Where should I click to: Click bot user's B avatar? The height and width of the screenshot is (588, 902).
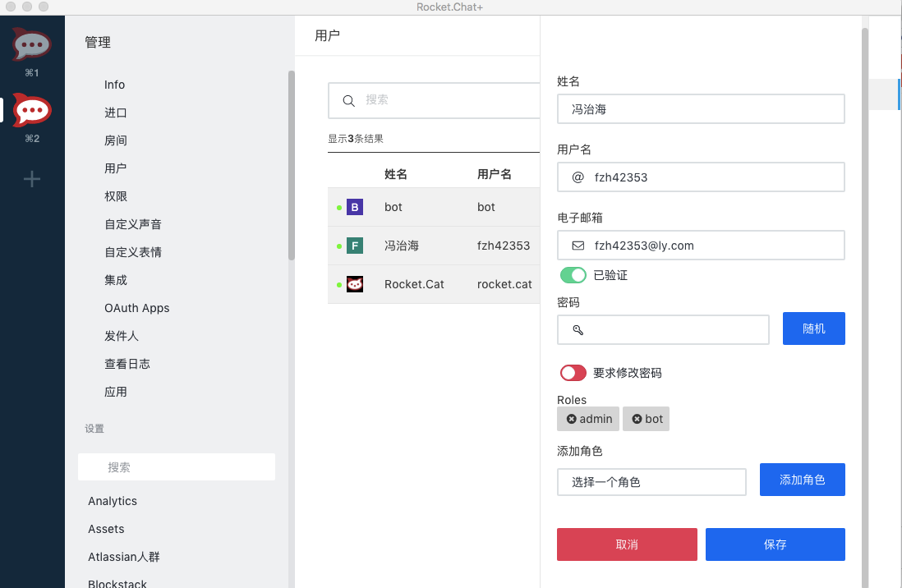[x=355, y=207]
